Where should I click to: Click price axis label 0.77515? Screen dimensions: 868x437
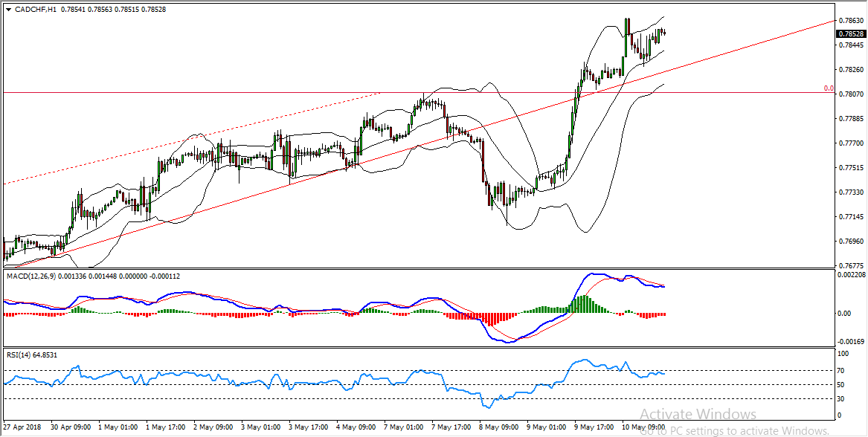(x=852, y=168)
